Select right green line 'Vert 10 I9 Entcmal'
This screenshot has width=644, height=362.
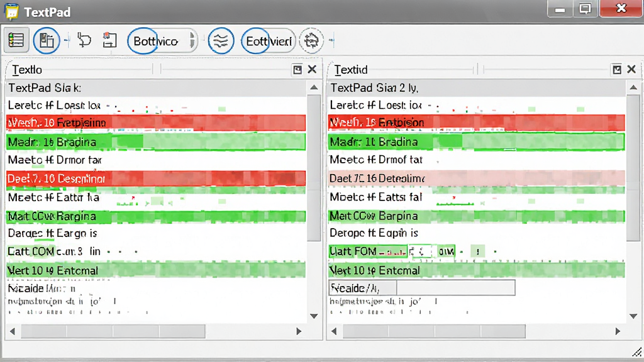477,270
